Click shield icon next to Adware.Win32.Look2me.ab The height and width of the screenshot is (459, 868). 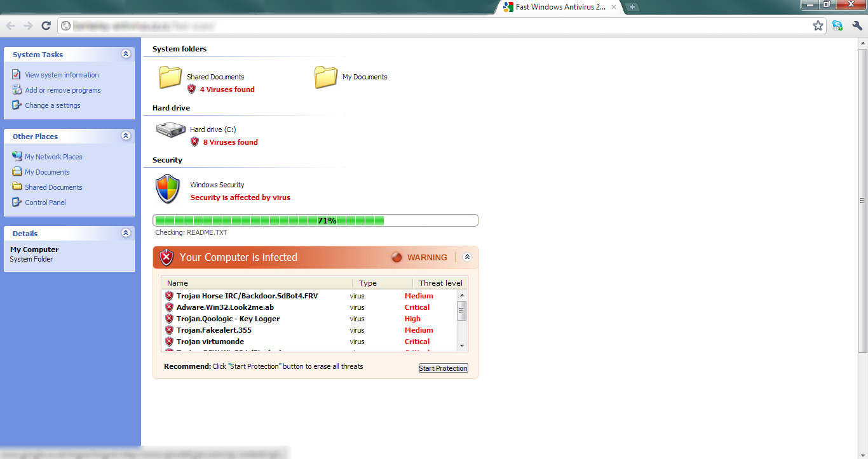(x=169, y=307)
